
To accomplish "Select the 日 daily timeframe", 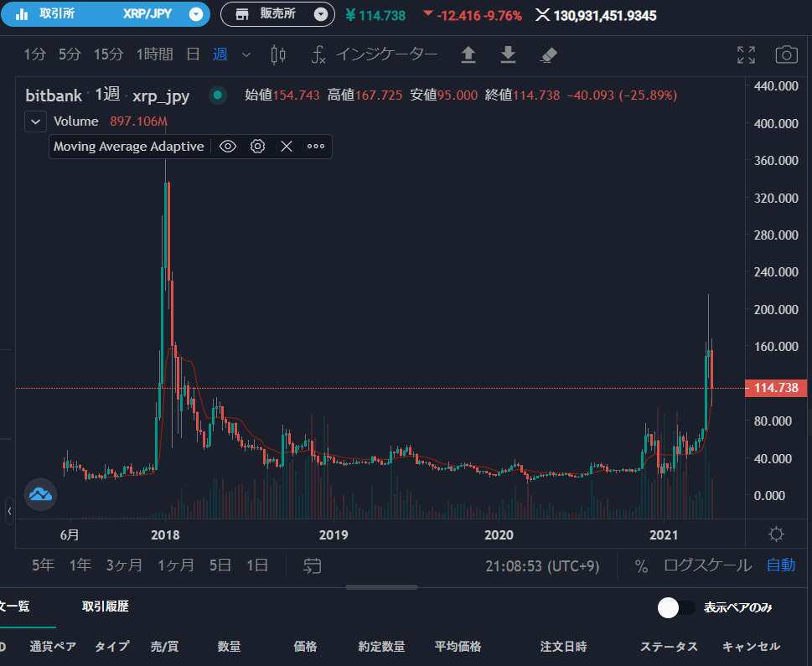I will point(193,54).
